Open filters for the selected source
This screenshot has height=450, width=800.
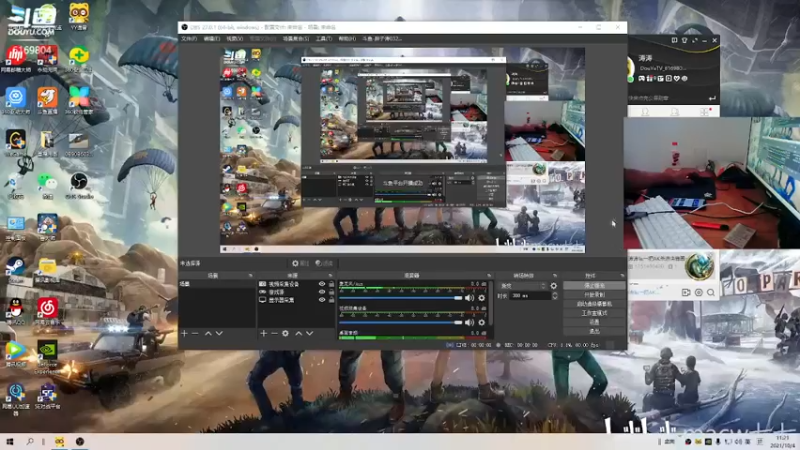click(x=324, y=263)
